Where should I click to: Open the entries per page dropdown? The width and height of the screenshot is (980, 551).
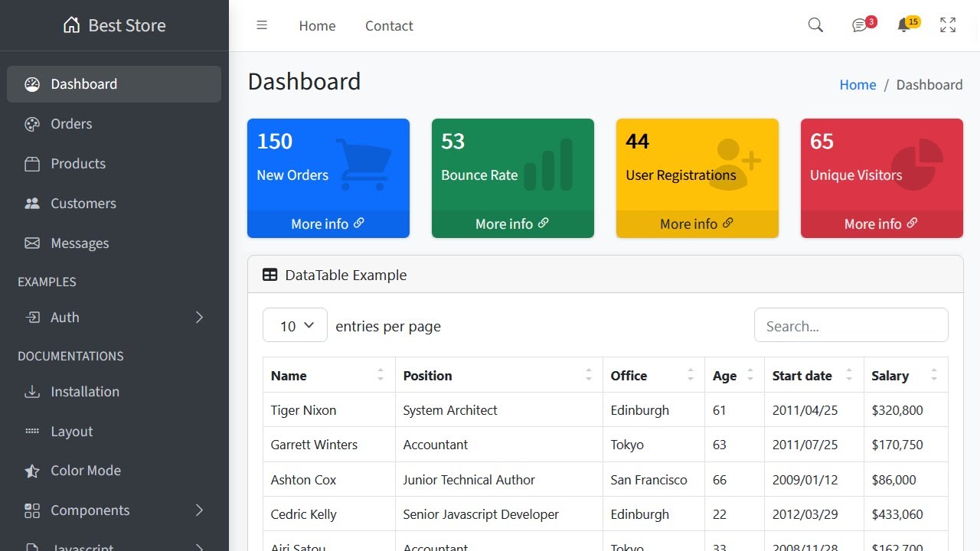pos(295,325)
